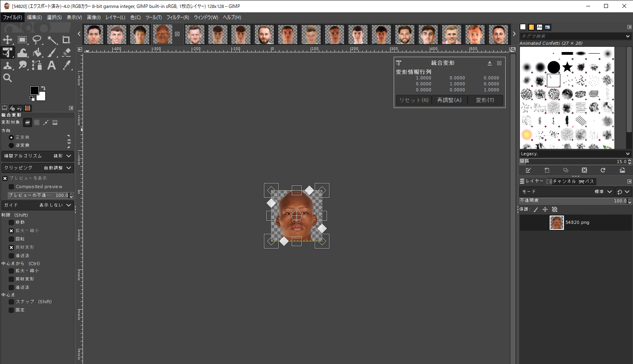Toggle the スナップ (Shift) checkbox
Screen dimensions: 633x364
(x=11, y=302)
